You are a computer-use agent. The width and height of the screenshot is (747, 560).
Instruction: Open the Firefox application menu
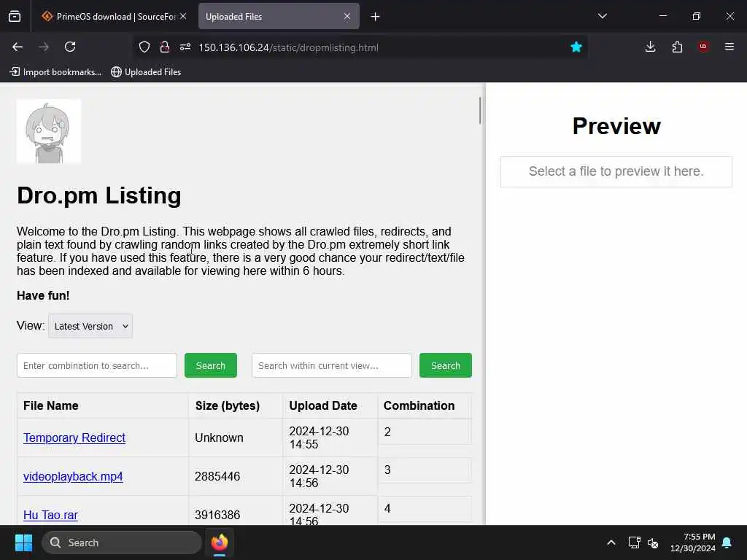click(x=729, y=47)
